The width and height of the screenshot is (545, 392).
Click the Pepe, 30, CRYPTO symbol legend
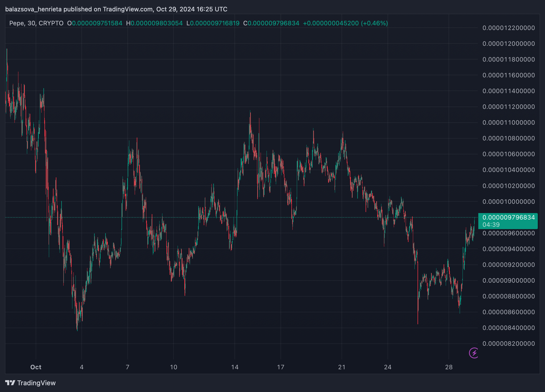pos(36,23)
